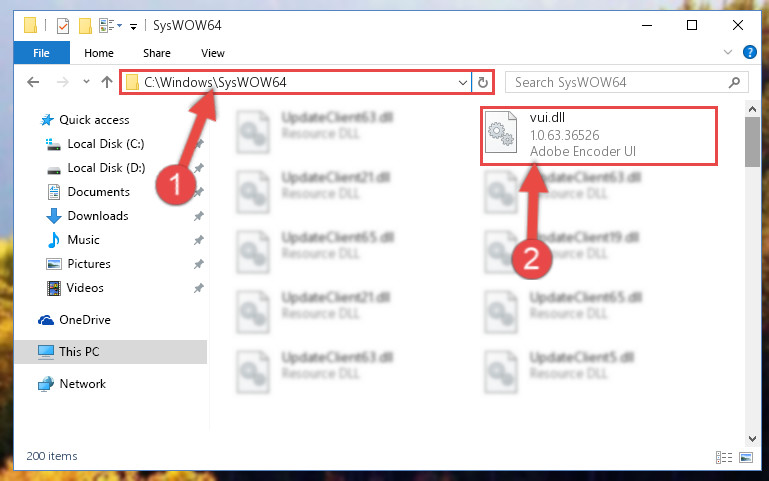Expand the address bar history dropdown
769x481 pixels.
pos(462,82)
